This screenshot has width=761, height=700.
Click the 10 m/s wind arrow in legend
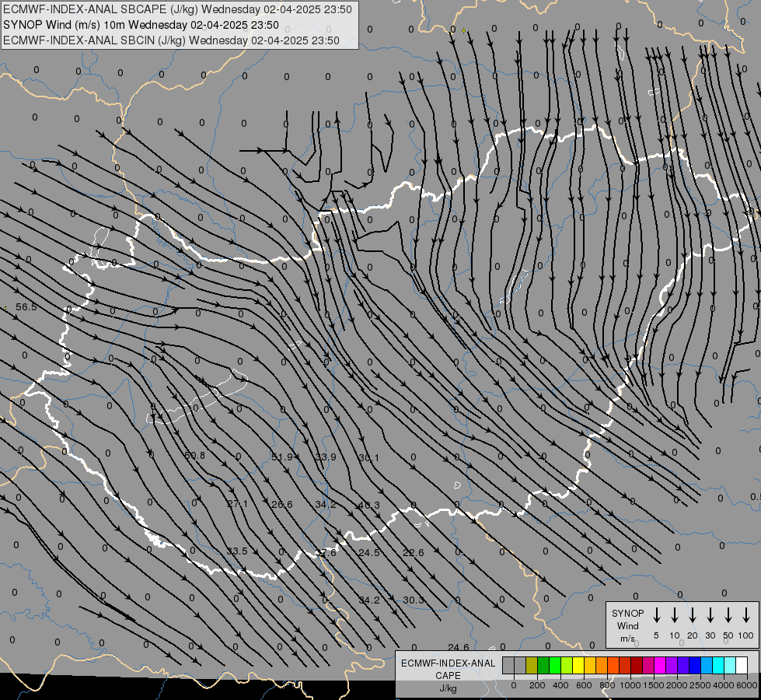tap(675, 615)
